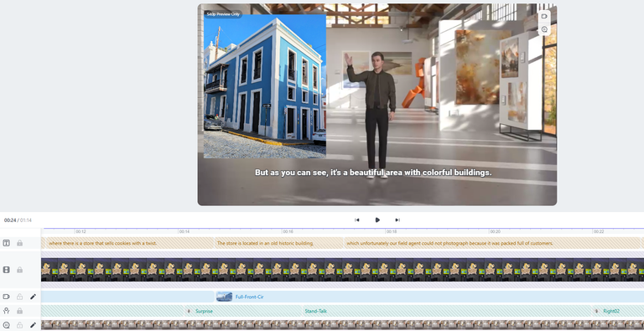Click the 00:14 ruler mark
Viewport: 644px width, 331px height.
point(184,231)
